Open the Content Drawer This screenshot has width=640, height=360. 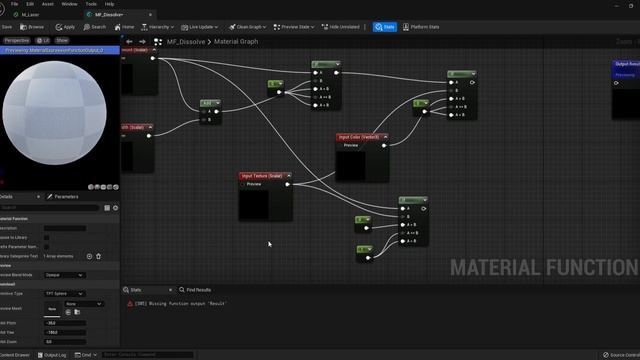(x=15, y=355)
